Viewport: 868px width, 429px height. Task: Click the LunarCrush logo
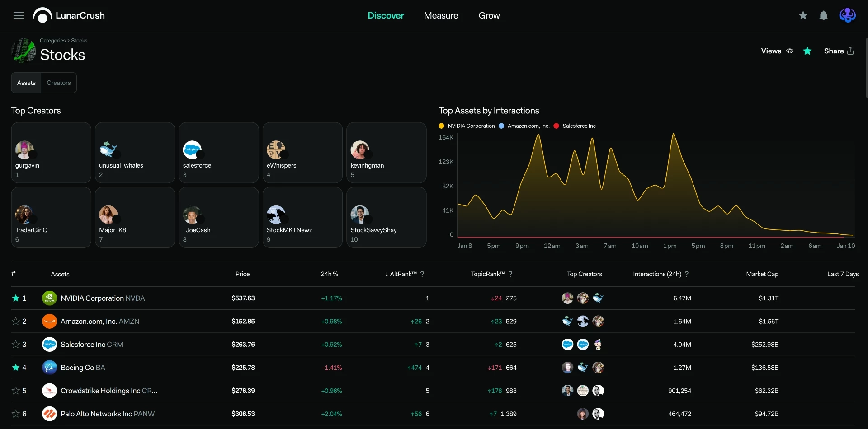(x=69, y=15)
